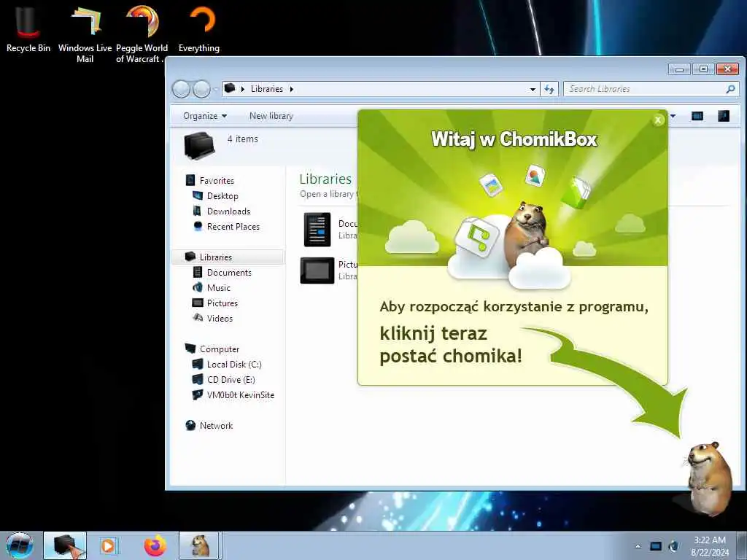
Task: Click the ChomikBox hamster on the desktop
Action: pos(709,478)
